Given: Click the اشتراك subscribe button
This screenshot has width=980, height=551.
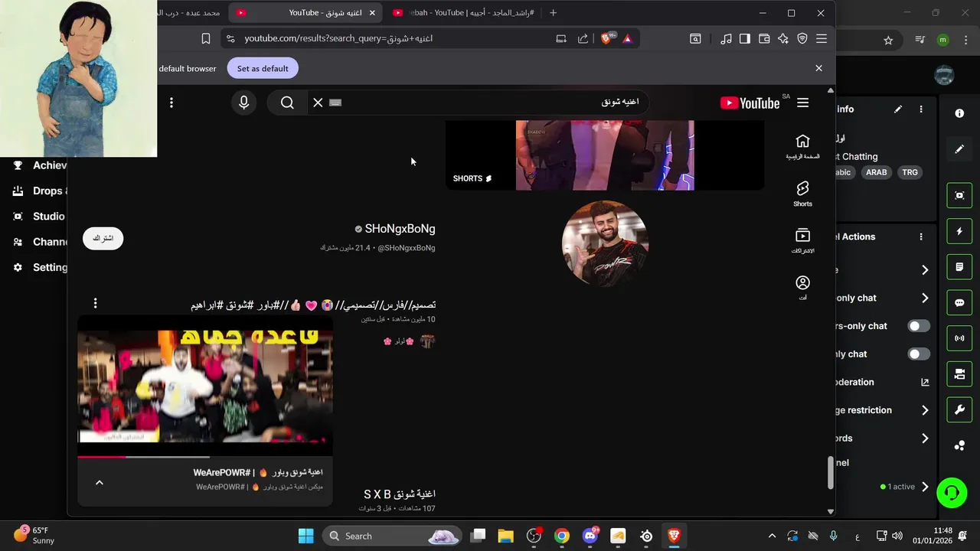Looking at the screenshot, I should pos(103,239).
